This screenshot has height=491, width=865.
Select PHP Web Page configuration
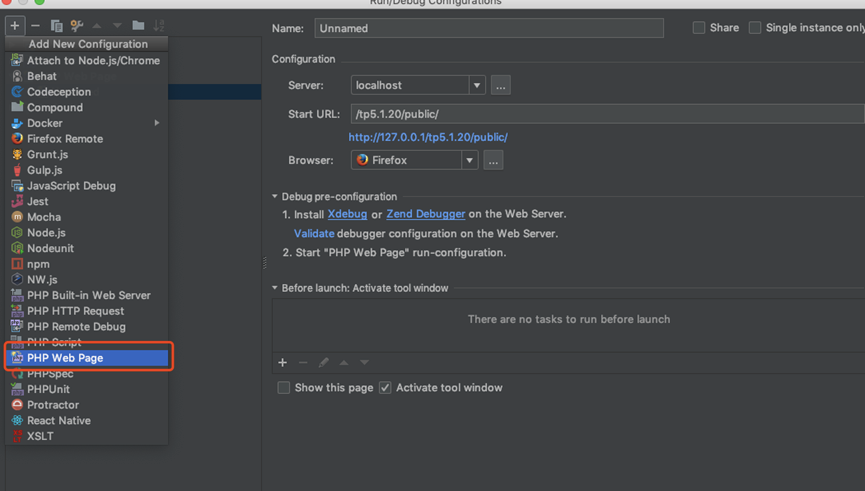pyautogui.click(x=87, y=358)
